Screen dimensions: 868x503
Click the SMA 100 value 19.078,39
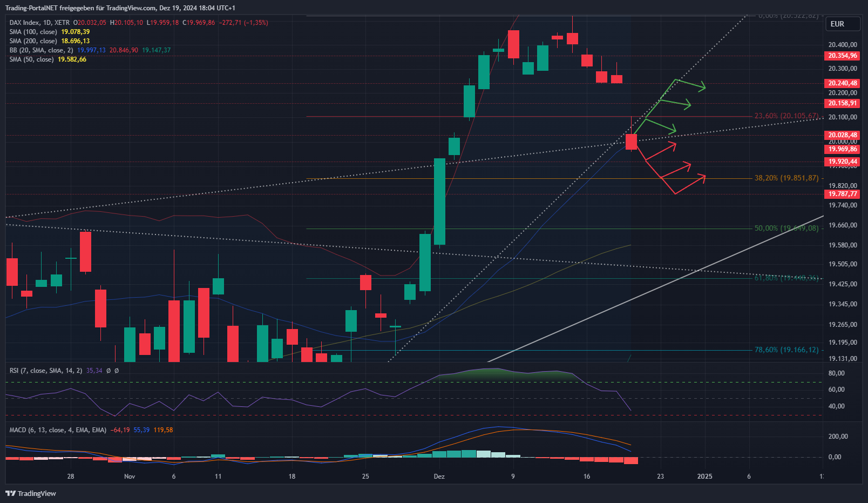pos(76,32)
